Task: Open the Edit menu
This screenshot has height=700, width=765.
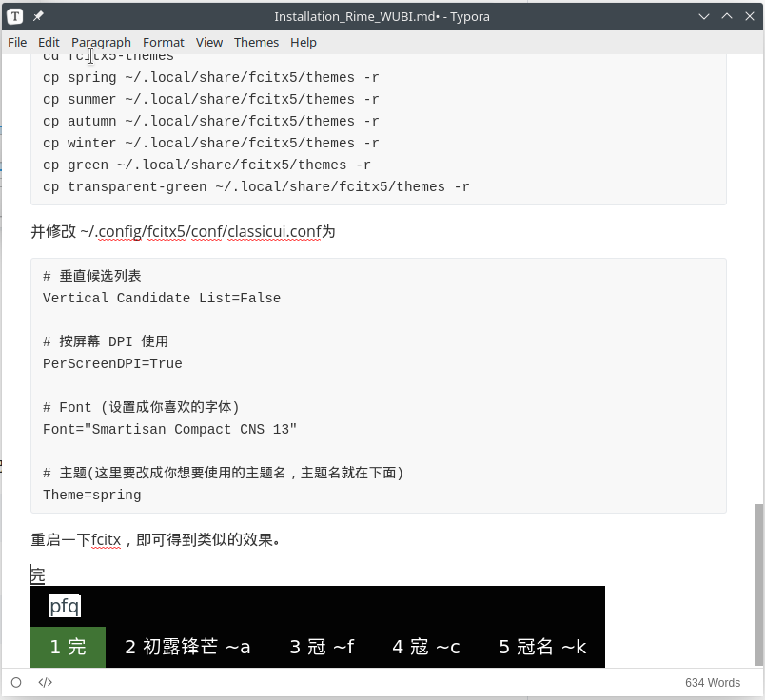Action: (x=49, y=43)
